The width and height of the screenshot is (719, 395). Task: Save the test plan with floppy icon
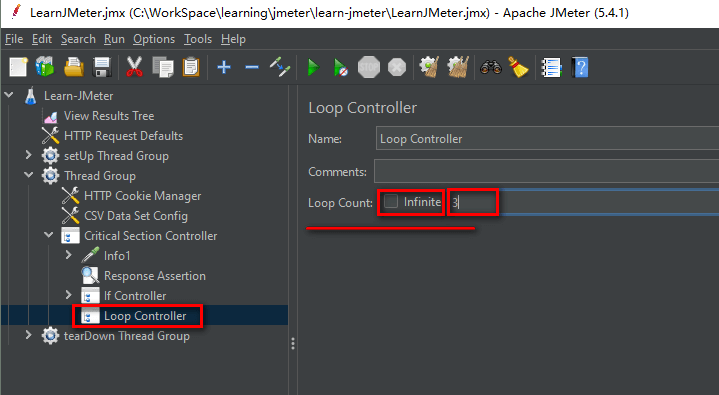pyautogui.click(x=102, y=67)
